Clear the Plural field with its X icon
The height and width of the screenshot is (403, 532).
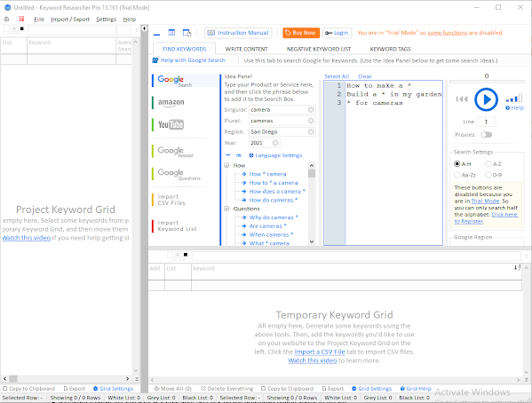coord(311,121)
